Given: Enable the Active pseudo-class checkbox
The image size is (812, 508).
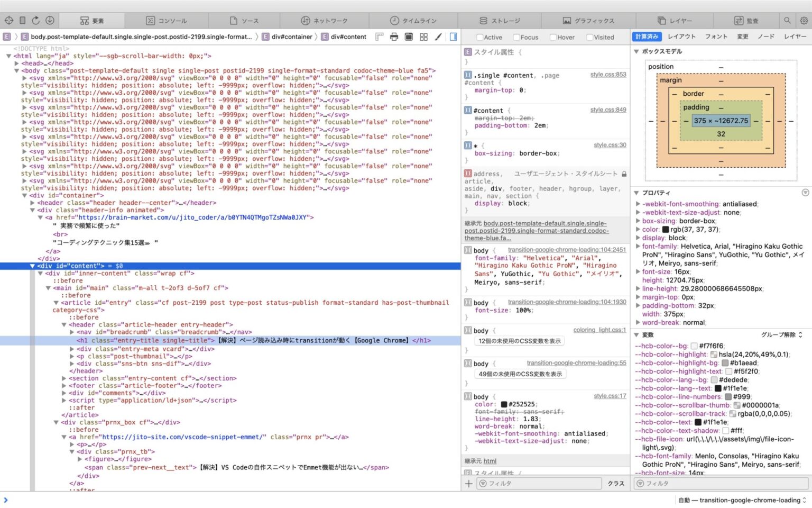Looking at the screenshot, I should (480, 37).
